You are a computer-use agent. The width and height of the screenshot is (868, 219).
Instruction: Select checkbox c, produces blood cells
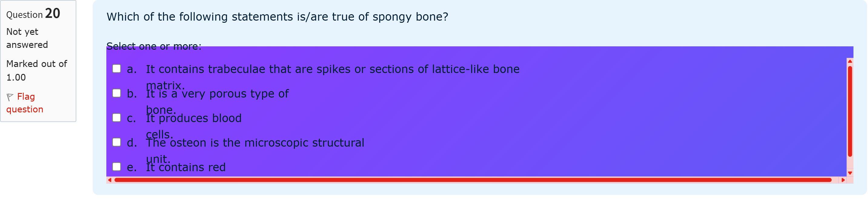(117, 118)
